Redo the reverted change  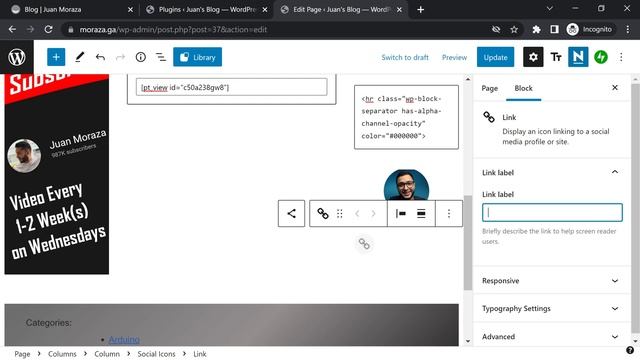coord(120,57)
